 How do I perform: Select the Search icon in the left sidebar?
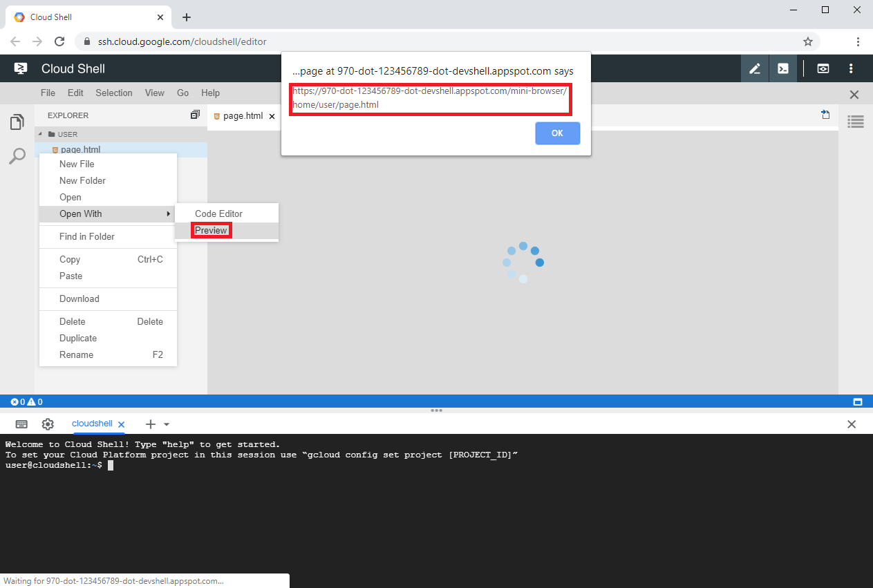[x=17, y=156]
